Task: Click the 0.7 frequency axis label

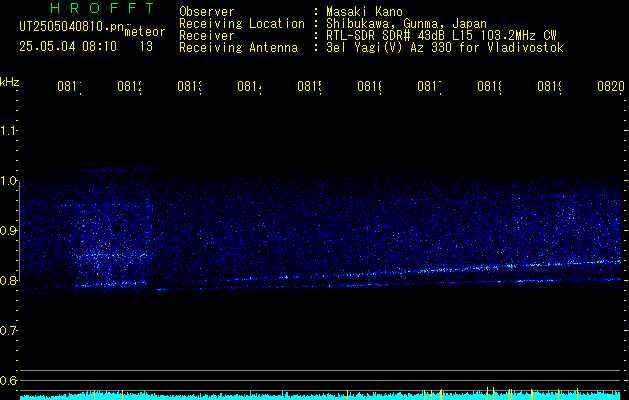Action: [9, 331]
